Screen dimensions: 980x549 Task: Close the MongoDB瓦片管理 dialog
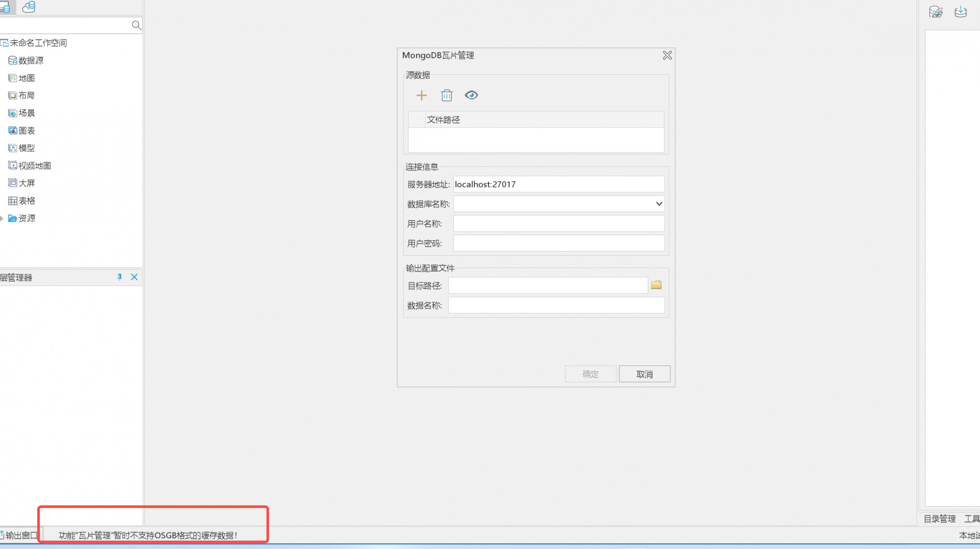(x=667, y=55)
